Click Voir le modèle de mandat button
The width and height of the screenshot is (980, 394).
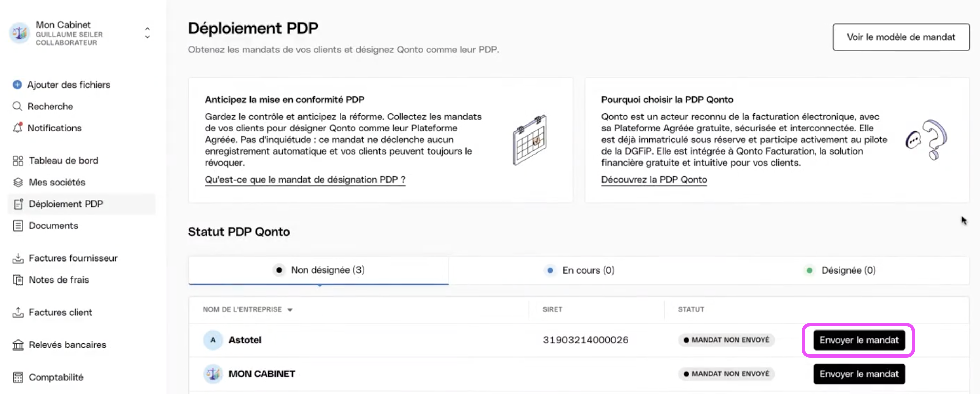coord(901,37)
